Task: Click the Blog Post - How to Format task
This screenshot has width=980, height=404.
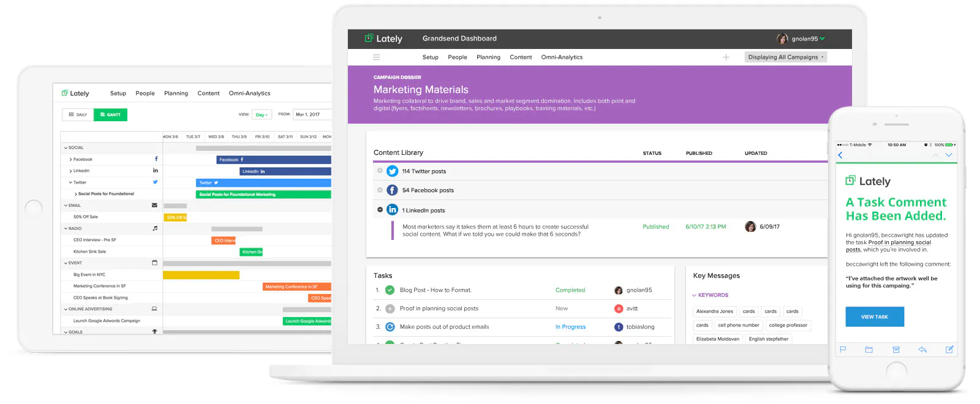Action: click(435, 290)
